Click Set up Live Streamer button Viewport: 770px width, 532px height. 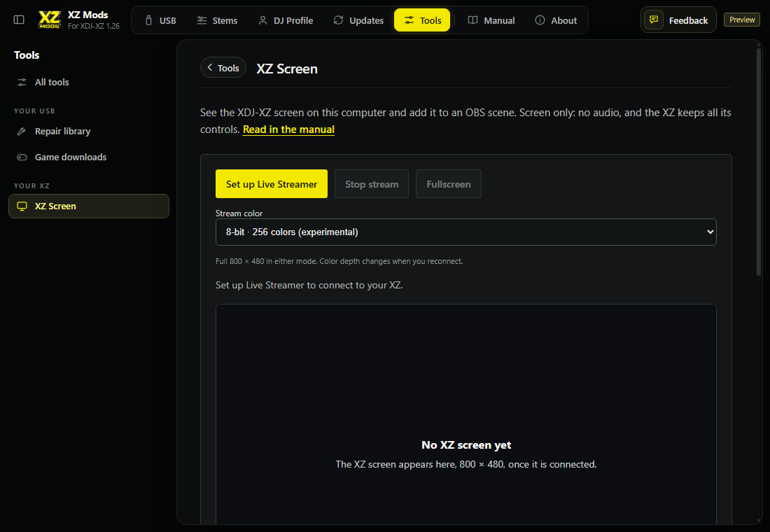[x=272, y=183]
